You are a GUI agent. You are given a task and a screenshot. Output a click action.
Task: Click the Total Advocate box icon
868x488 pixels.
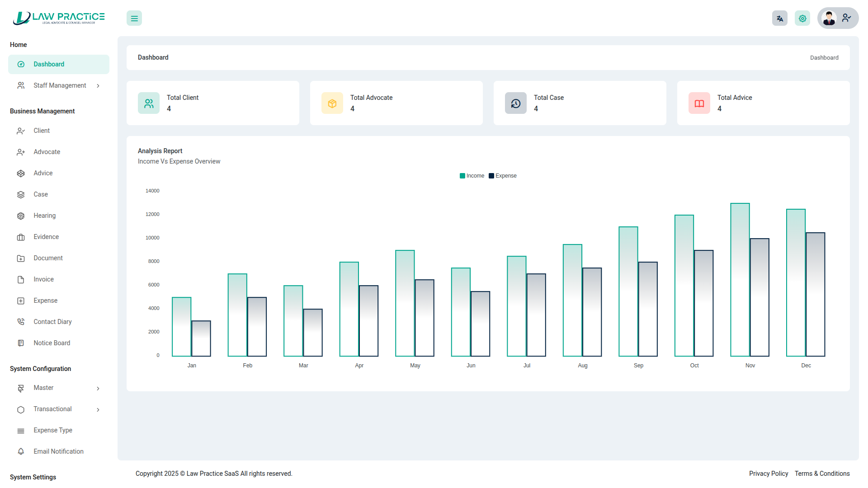tap(332, 103)
